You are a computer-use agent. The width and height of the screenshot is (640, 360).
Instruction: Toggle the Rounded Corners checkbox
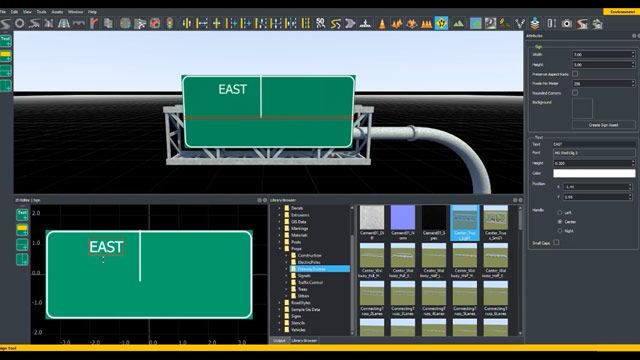pyautogui.click(x=575, y=93)
